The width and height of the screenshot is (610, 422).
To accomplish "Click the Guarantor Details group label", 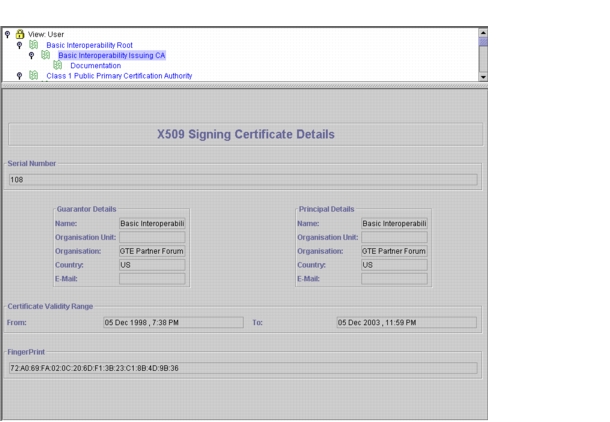I will [x=86, y=209].
